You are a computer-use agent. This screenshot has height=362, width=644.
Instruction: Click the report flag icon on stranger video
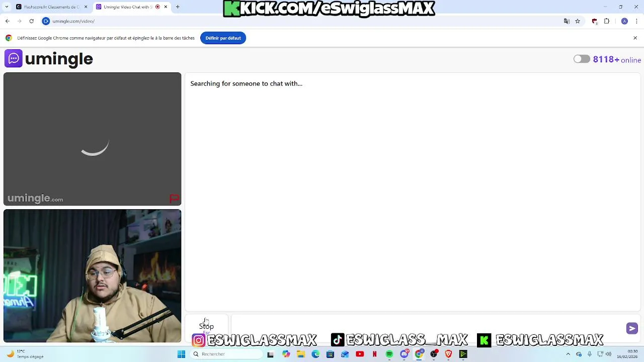(x=174, y=199)
